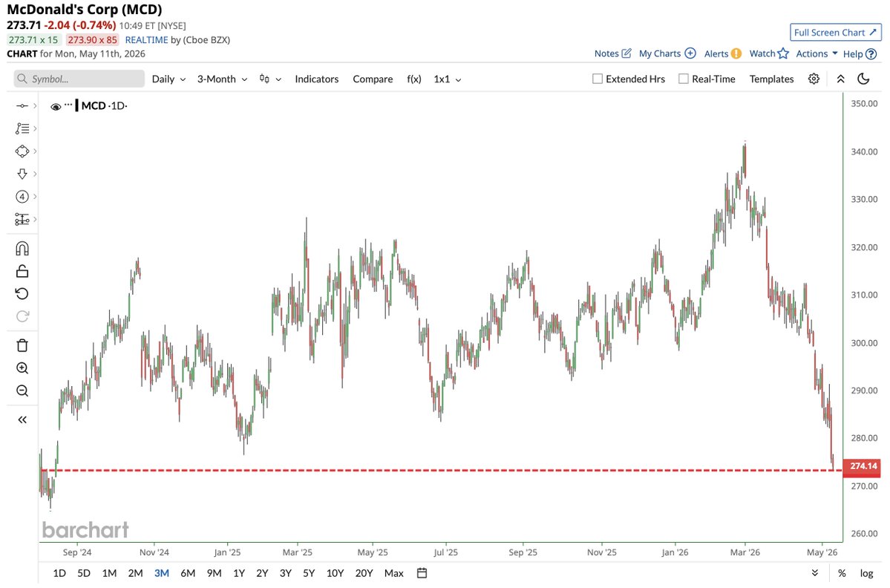890x588 pixels.
Task: Expand the Actions dropdown
Action: pyautogui.click(x=817, y=53)
